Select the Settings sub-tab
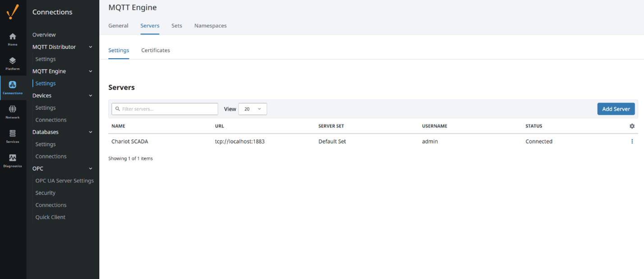644x279 pixels. (119, 50)
